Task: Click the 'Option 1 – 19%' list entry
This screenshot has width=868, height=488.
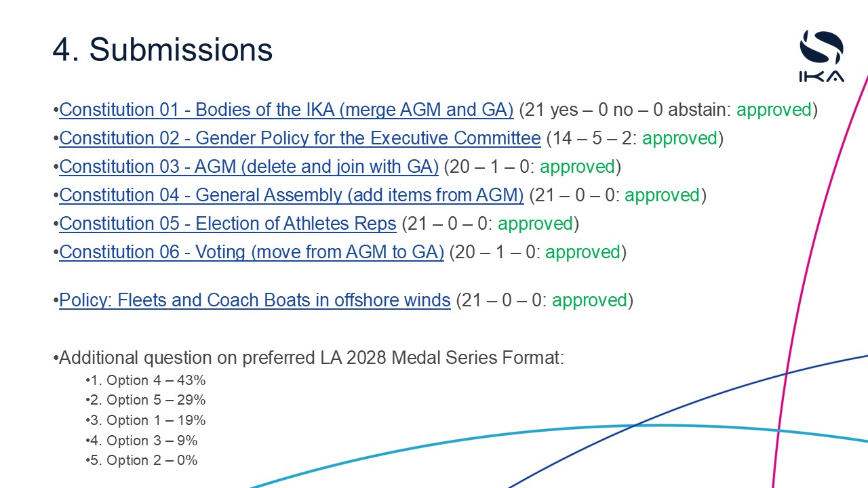Action: [x=148, y=420]
